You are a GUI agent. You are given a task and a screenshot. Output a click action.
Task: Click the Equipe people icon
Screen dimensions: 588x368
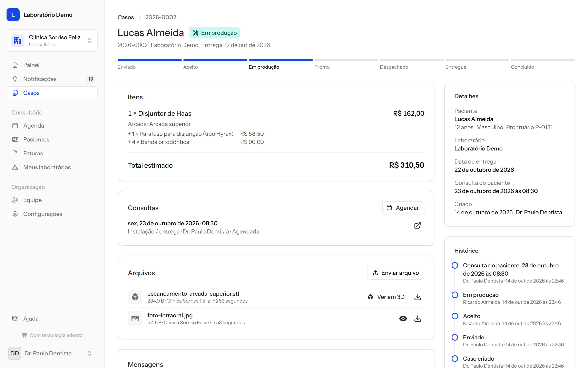point(15,200)
